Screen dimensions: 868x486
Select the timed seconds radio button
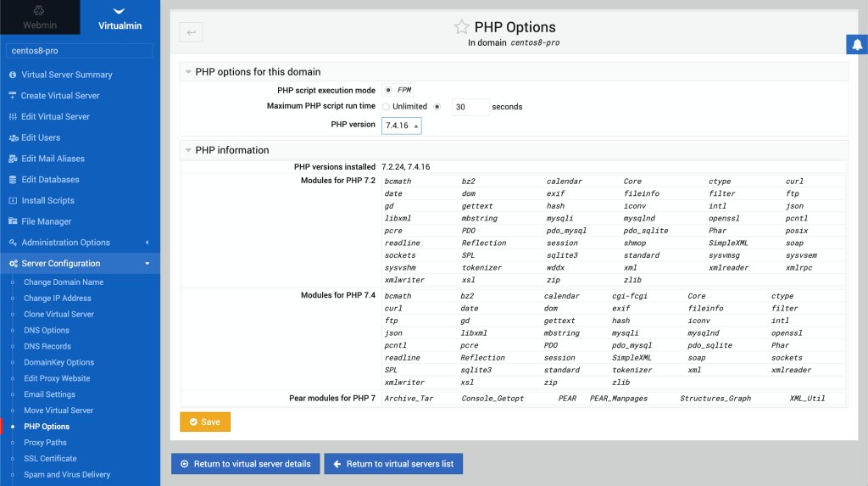pyautogui.click(x=437, y=106)
